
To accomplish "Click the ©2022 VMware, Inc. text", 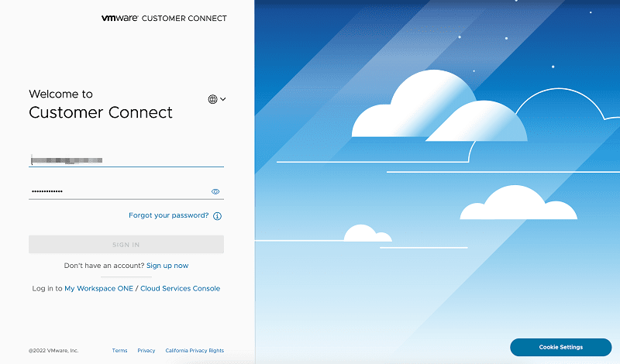I will (53, 351).
